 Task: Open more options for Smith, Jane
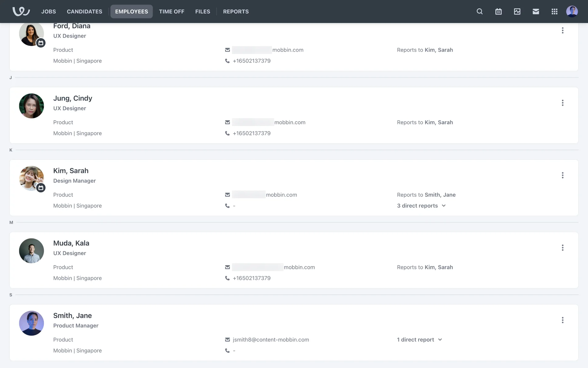pyautogui.click(x=562, y=320)
